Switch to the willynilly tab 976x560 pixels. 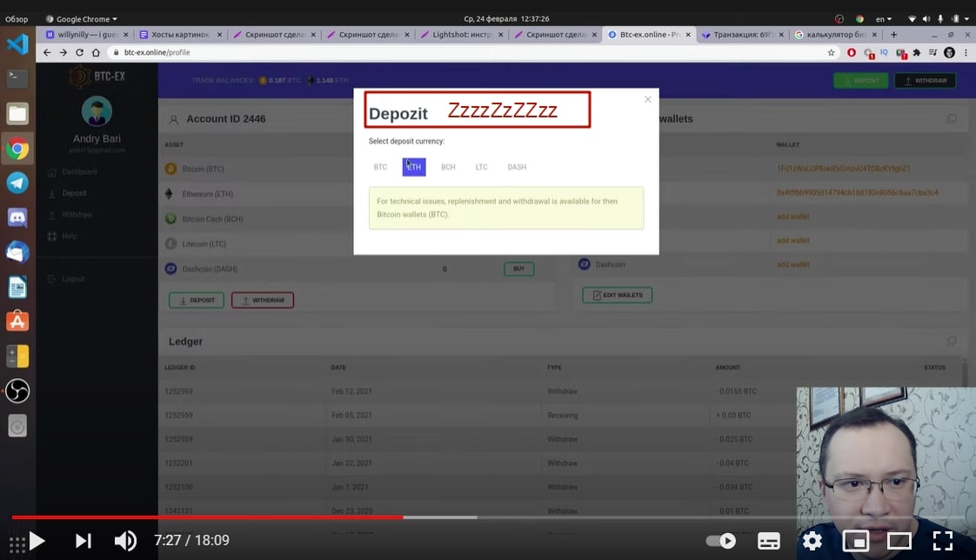(87, 35)
